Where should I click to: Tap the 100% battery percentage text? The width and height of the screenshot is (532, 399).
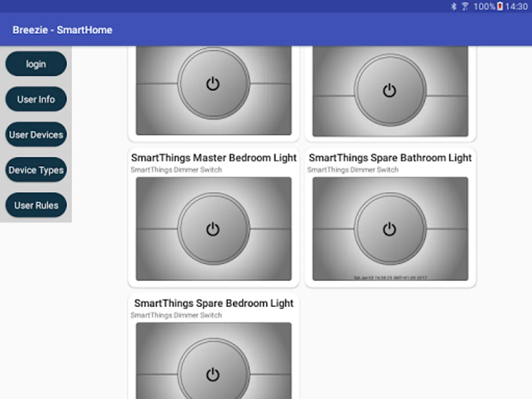click(484, 7)
